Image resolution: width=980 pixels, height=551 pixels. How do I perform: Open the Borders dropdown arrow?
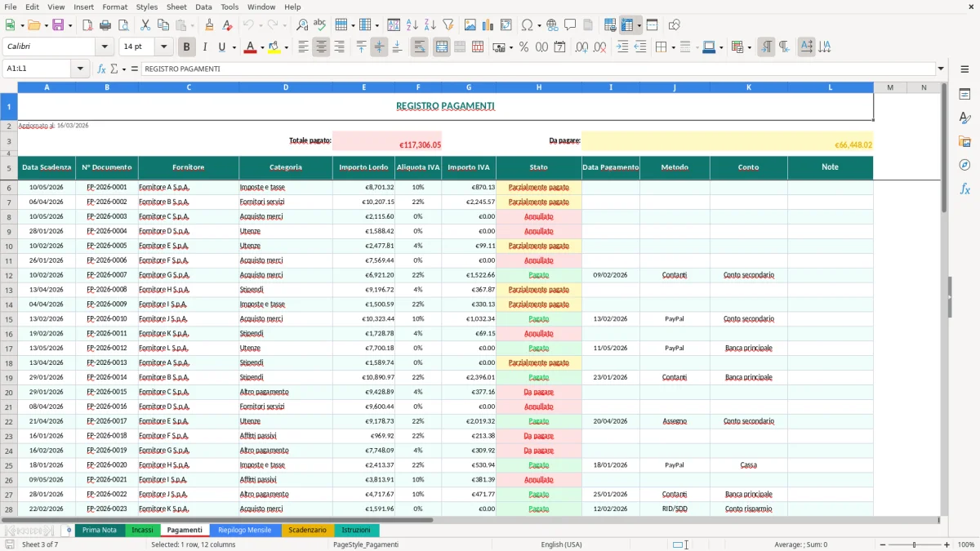(674, 47)
